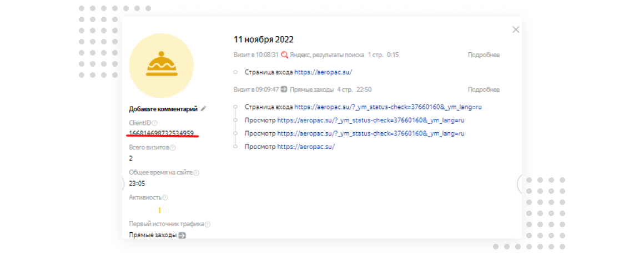Click help icon beside Общее время на сайте
This screenshot has height=255, width=644.
click(x=196, y=173)
